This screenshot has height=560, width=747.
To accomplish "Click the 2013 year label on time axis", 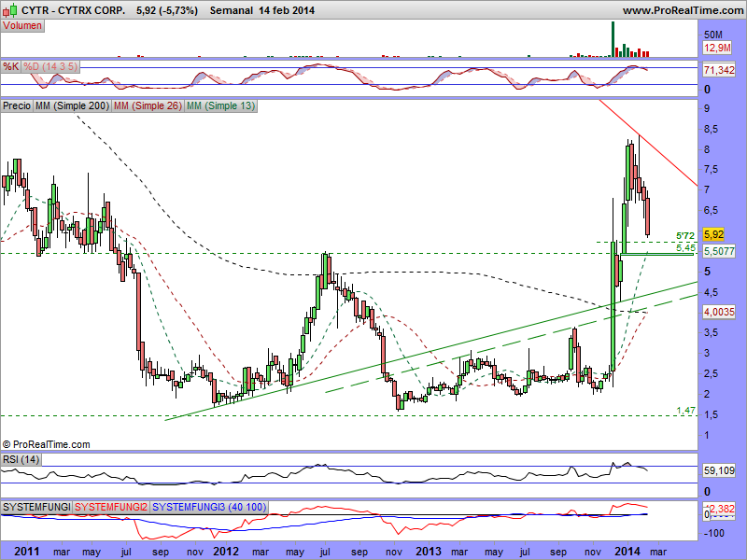I will point(429,551).
